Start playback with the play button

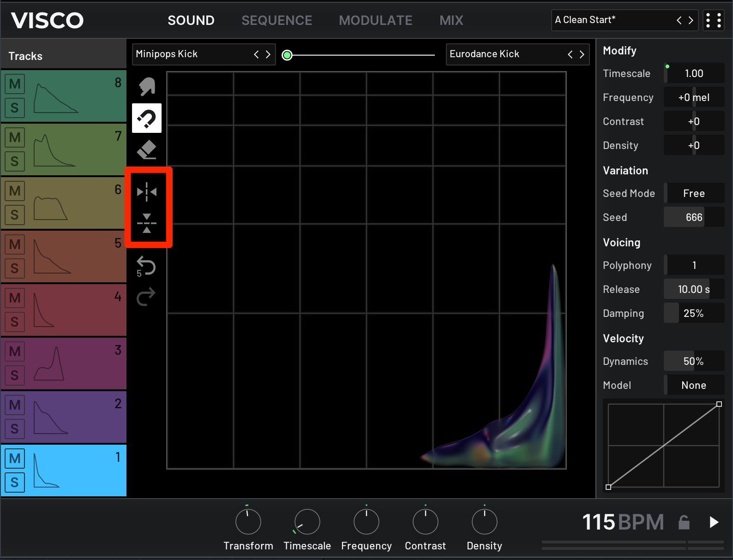pos(714,522)
